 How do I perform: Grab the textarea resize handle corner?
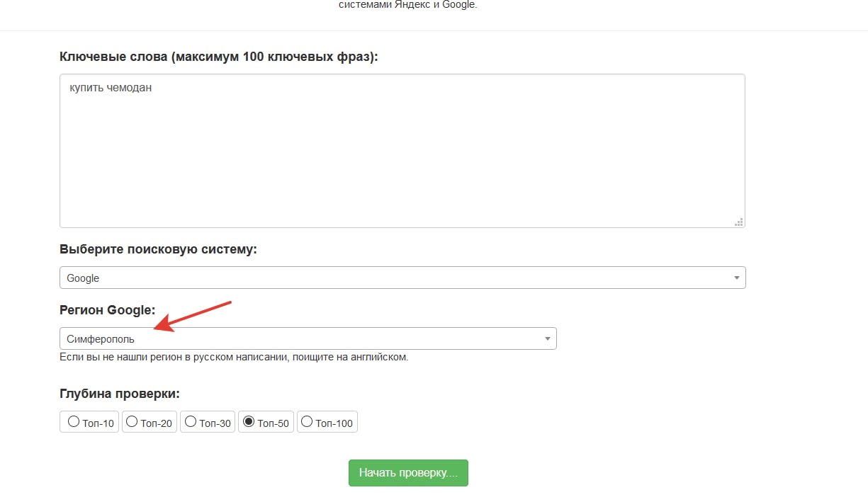[739, 222]
